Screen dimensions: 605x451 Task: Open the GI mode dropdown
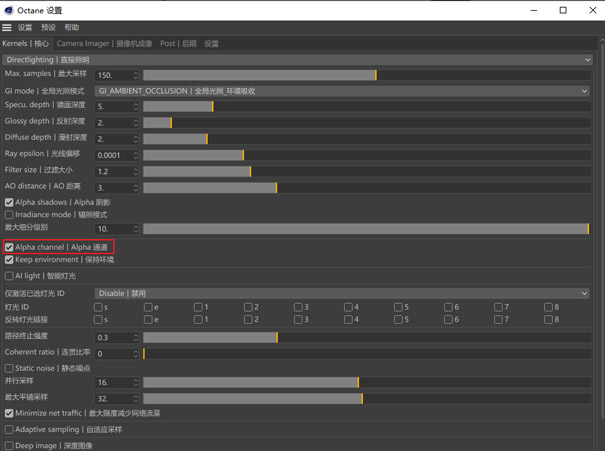click(x=342, y=91)
